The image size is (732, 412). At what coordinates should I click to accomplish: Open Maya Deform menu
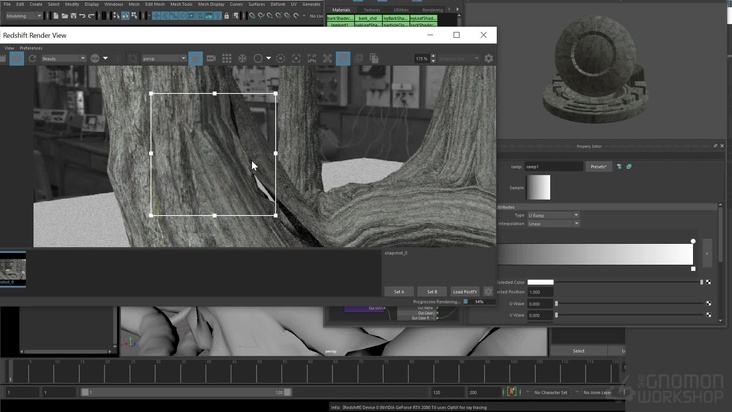(x=278, y=4)
